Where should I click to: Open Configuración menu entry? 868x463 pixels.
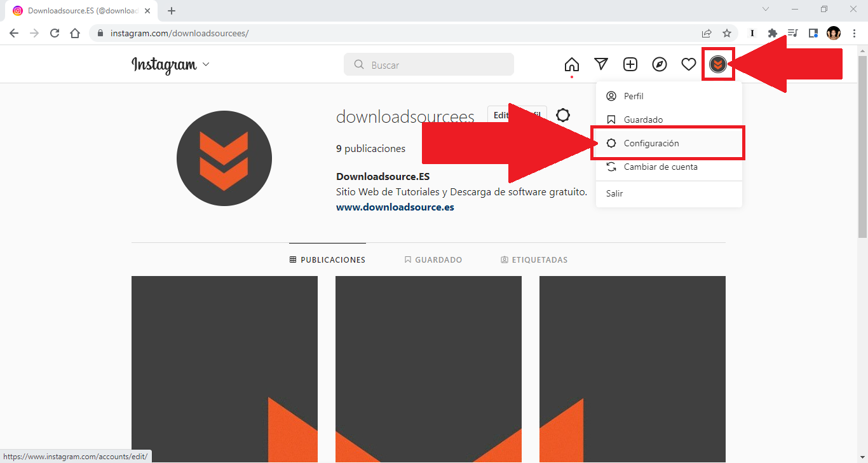tap(669, 143)
